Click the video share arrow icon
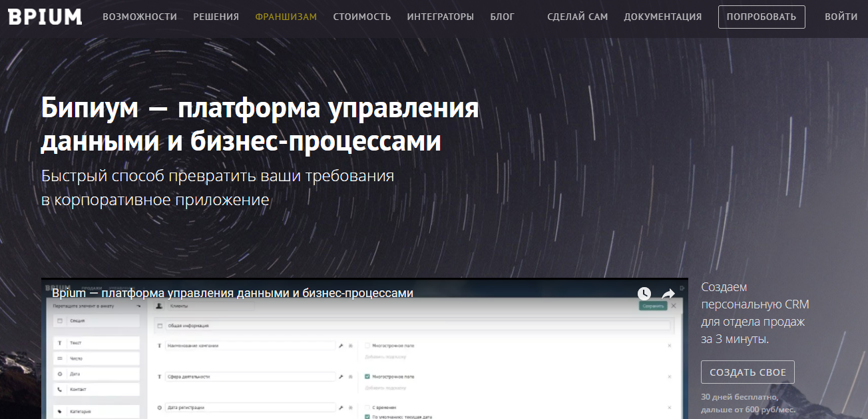 click(x=668, y=294)
